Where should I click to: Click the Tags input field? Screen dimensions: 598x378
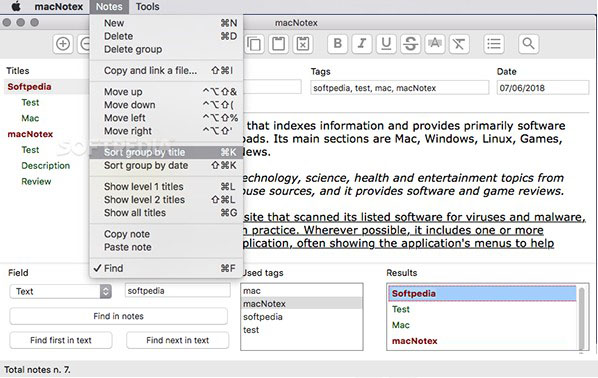tap(399, 88)
